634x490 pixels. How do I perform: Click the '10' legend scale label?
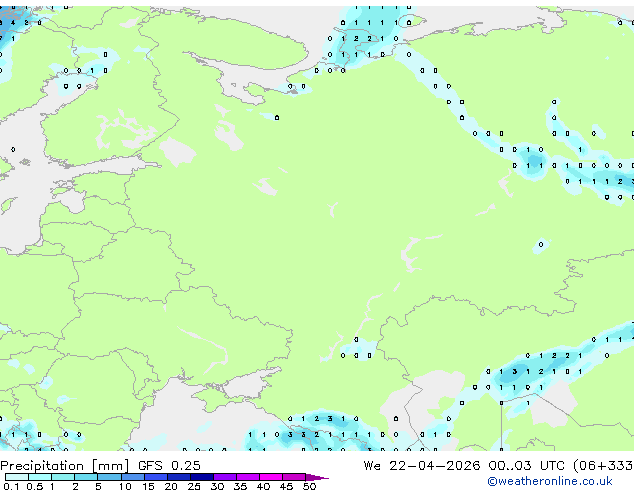pos(125,486)
